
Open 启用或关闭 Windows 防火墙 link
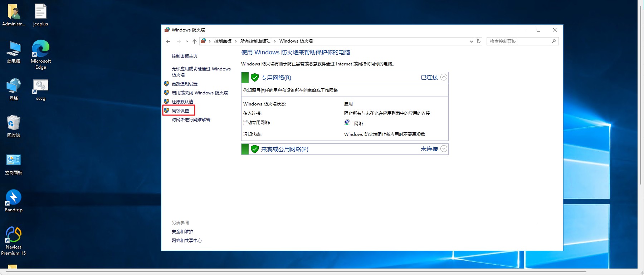point(200,93)
